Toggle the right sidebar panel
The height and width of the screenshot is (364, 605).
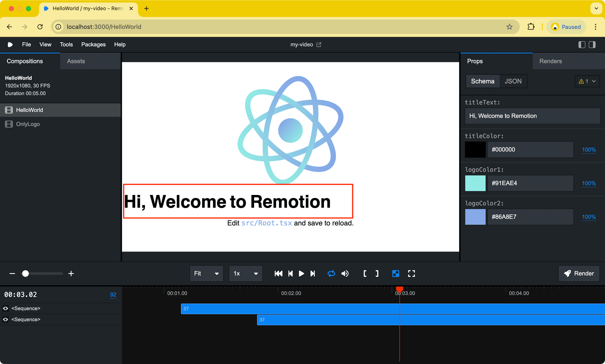tap(592, 45)
